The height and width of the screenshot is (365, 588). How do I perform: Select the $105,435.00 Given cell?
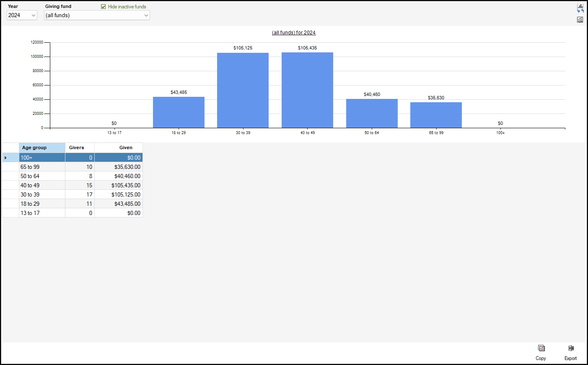(119, 186)
